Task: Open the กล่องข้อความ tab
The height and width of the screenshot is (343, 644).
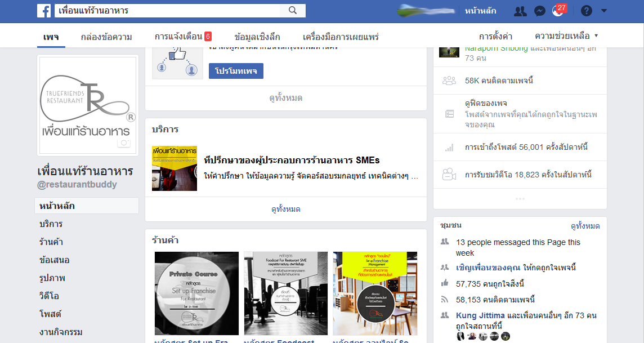Action: (106, 37)
